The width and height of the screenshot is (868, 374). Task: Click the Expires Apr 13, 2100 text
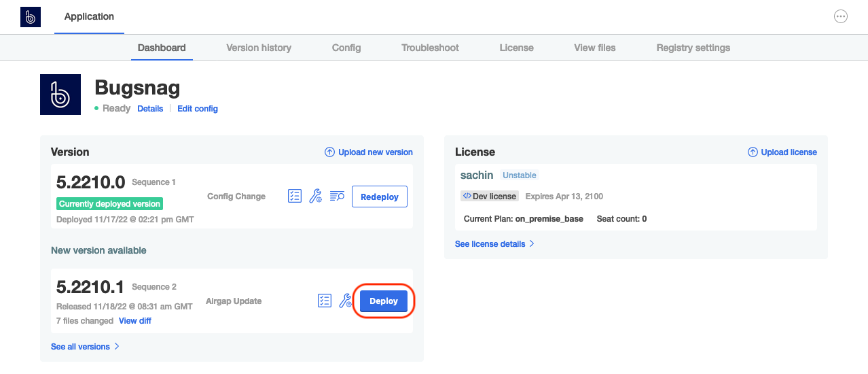[x=564, y=196]
